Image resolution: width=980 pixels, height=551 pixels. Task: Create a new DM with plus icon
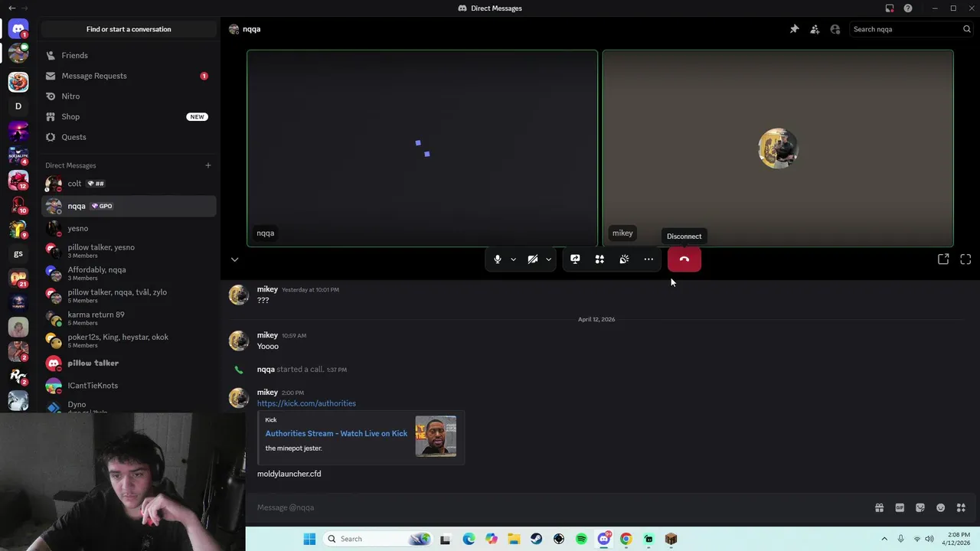pyautogui.click(x=207, y=165)
